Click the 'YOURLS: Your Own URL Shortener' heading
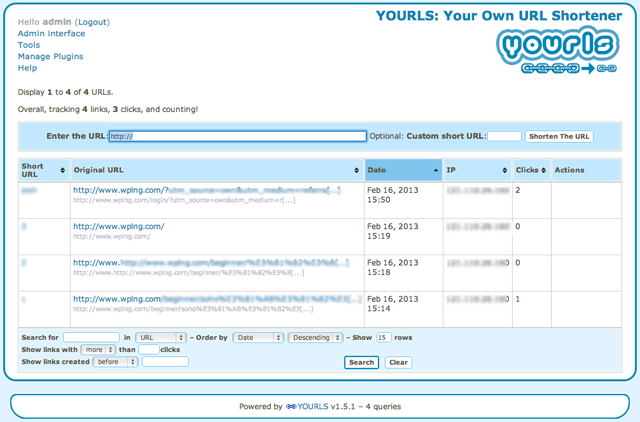Image resolution: width=640 pixels, height=422 pixels. 499,16
